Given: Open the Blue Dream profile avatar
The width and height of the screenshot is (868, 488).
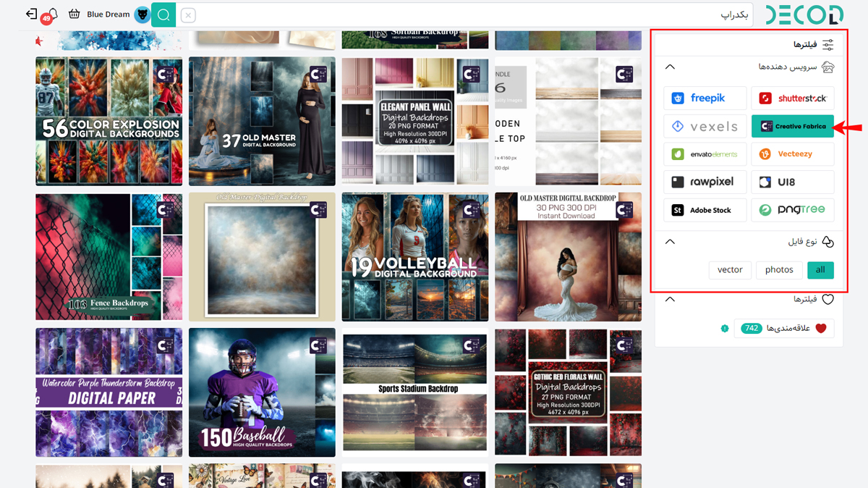Looking at the screenshot, I should (x=142, y=14).
